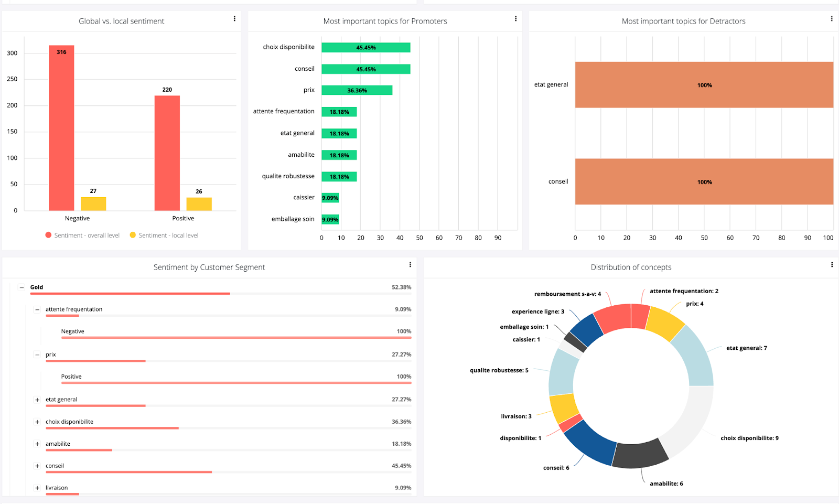The height and width of the screenshot is (504, 839).
Task: Click 'Most important topics for Promoters' title
Action: (x=385, y=21)
